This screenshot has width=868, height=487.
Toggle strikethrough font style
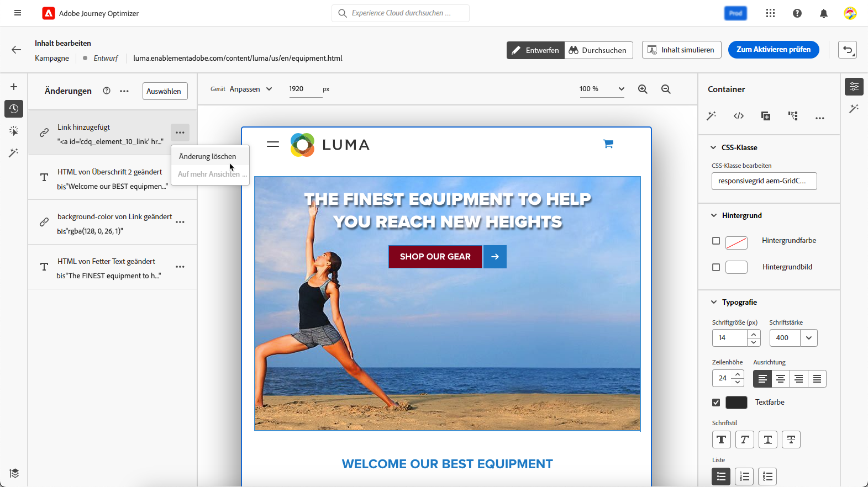pos(791,440)
